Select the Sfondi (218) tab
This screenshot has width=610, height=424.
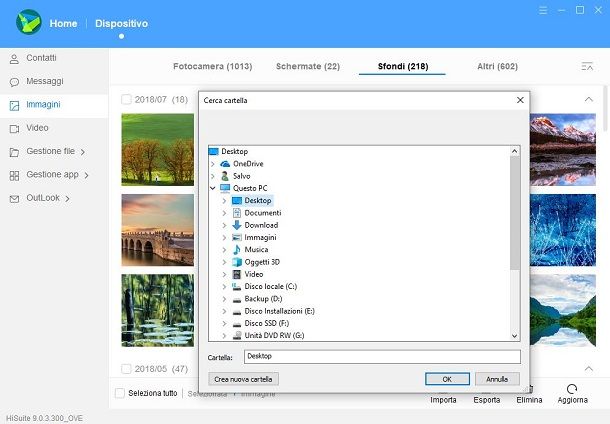point(403,66)
